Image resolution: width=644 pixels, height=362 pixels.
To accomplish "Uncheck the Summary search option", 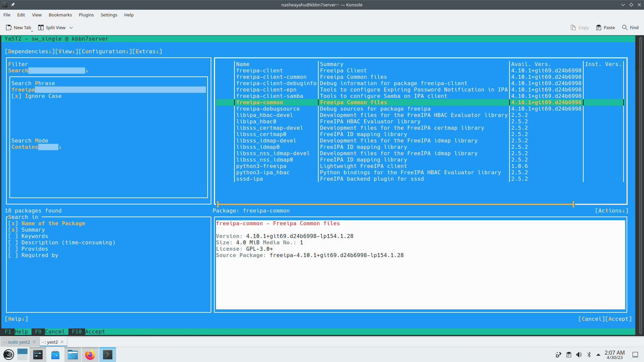I will (13, 230).
